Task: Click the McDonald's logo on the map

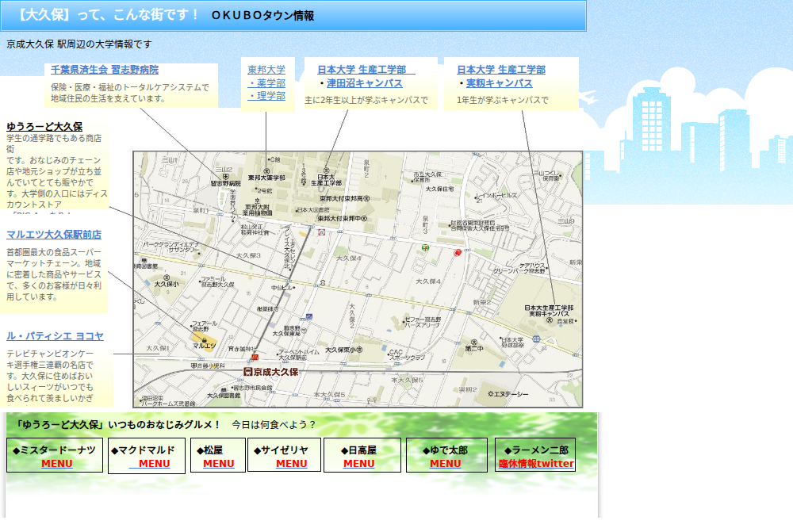Action: 255,357
